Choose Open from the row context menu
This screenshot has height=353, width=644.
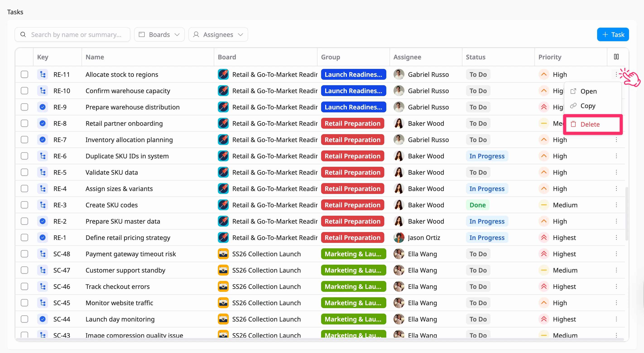point(593,91)
